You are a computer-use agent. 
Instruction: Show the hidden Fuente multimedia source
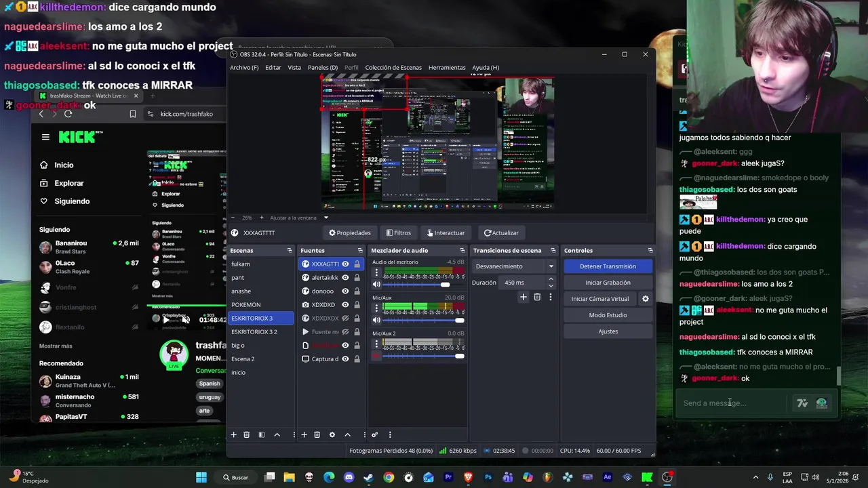click(345, 332)
